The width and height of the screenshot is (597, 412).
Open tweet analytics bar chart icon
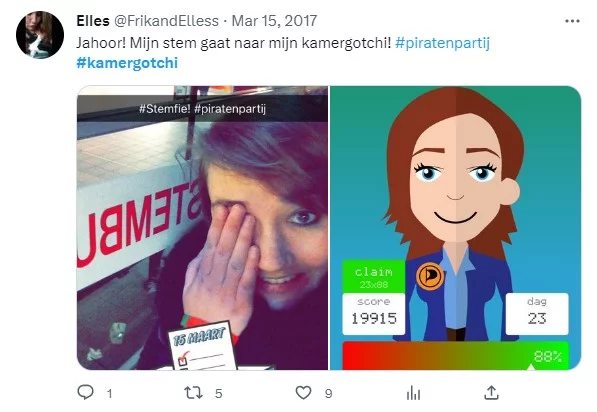tap(413, 393)
